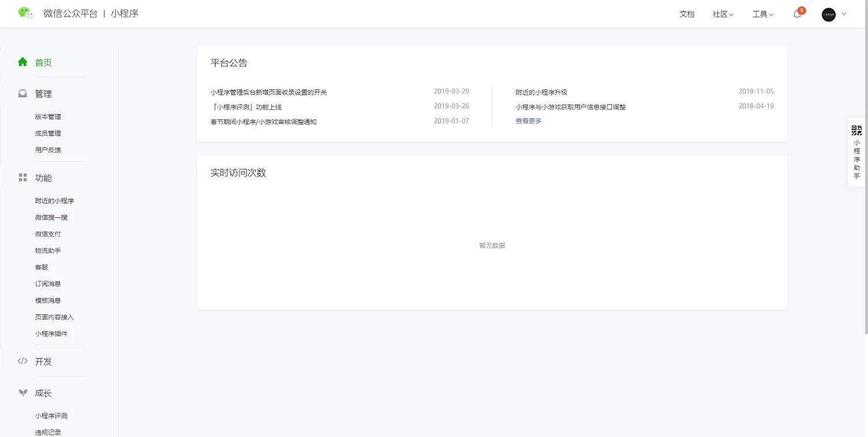The width and height of the screenshot is (868, 437).
Task: Click the 微信公众平台 title text
Action: [x=70, y=13]
